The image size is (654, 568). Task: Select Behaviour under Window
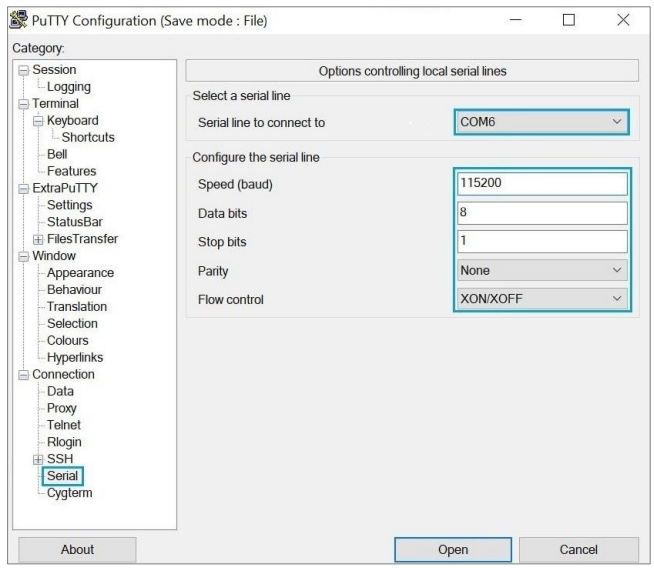[74, 289]
